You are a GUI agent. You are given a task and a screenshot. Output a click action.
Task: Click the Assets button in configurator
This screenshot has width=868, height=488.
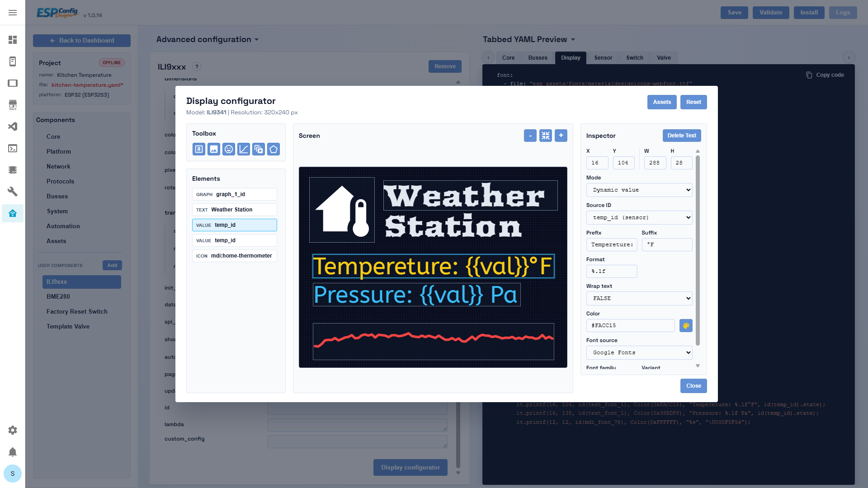662,102
